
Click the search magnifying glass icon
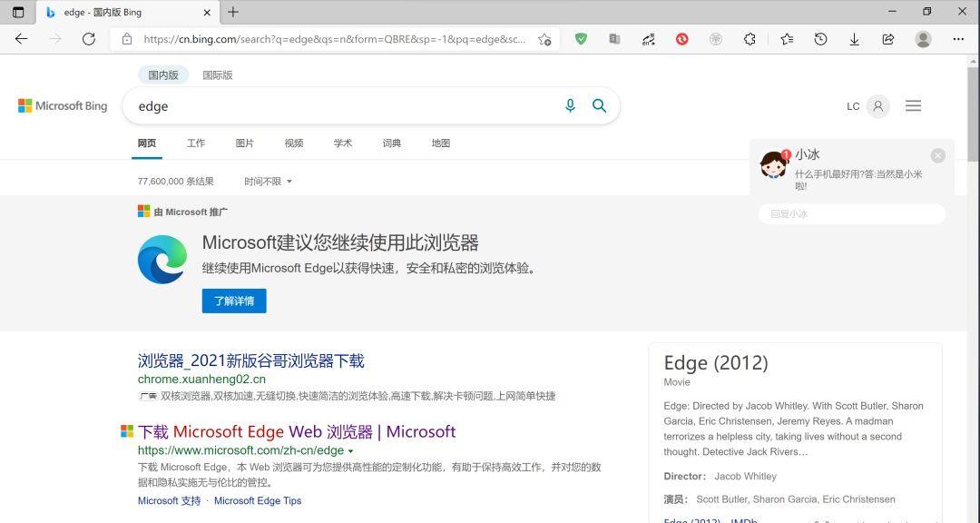tap(599, 105)
